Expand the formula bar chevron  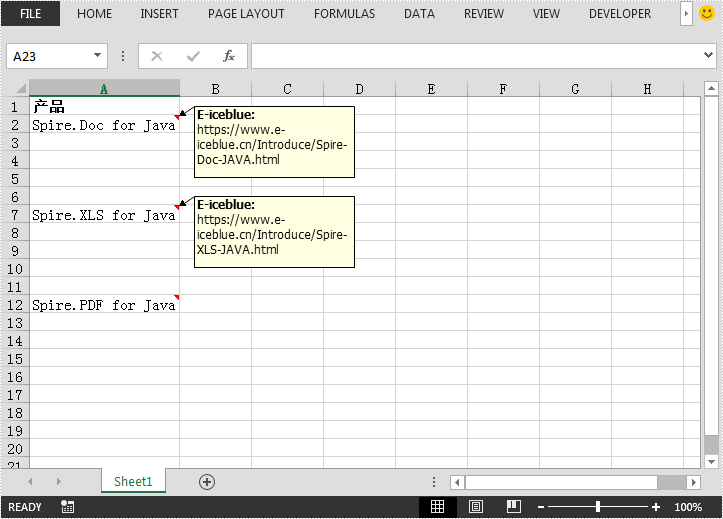coord(708,55)
